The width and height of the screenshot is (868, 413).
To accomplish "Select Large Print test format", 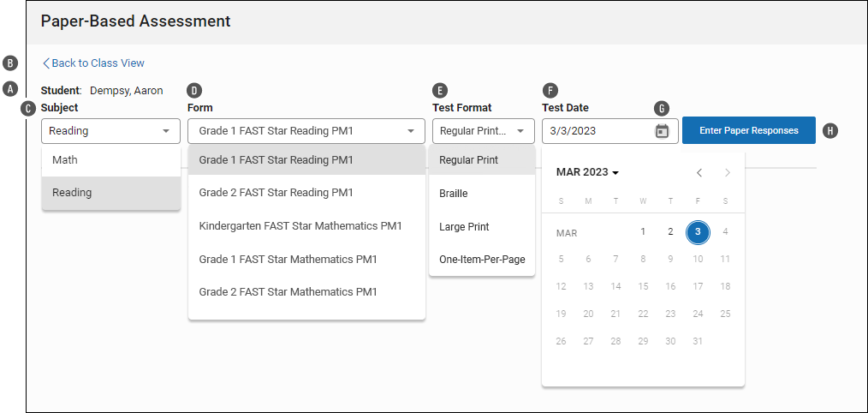I will pyautogui.click(x=482, y=227).
